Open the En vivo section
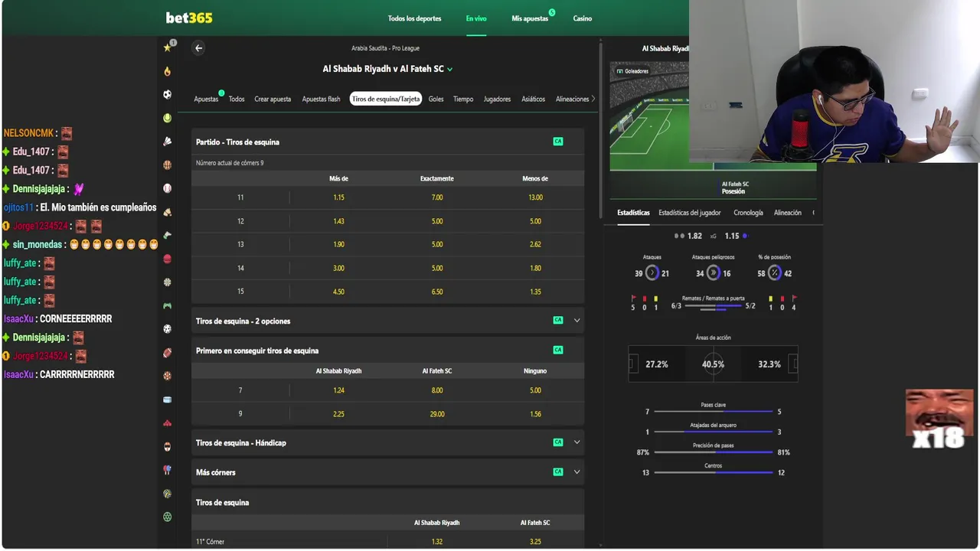The image size is (980, 551). [476, 18]
